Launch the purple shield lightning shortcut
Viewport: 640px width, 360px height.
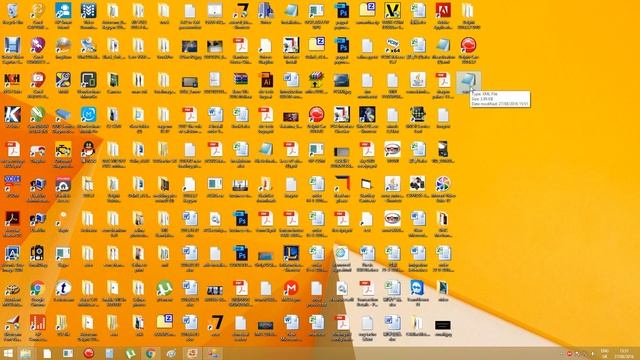[x=38, y=46]
